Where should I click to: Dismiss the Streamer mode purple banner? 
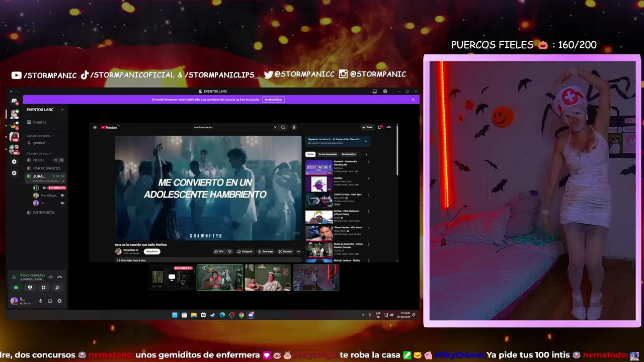point(413,100)
